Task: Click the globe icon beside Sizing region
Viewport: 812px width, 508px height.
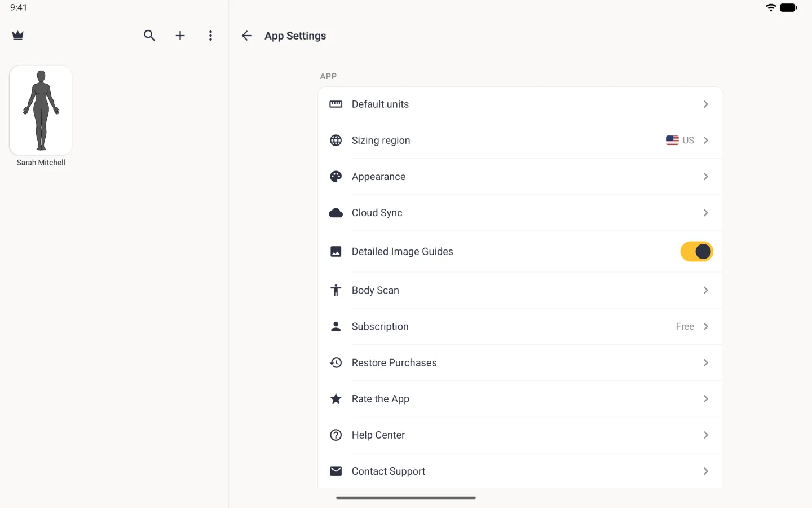Action: click(x=336, y=140)
